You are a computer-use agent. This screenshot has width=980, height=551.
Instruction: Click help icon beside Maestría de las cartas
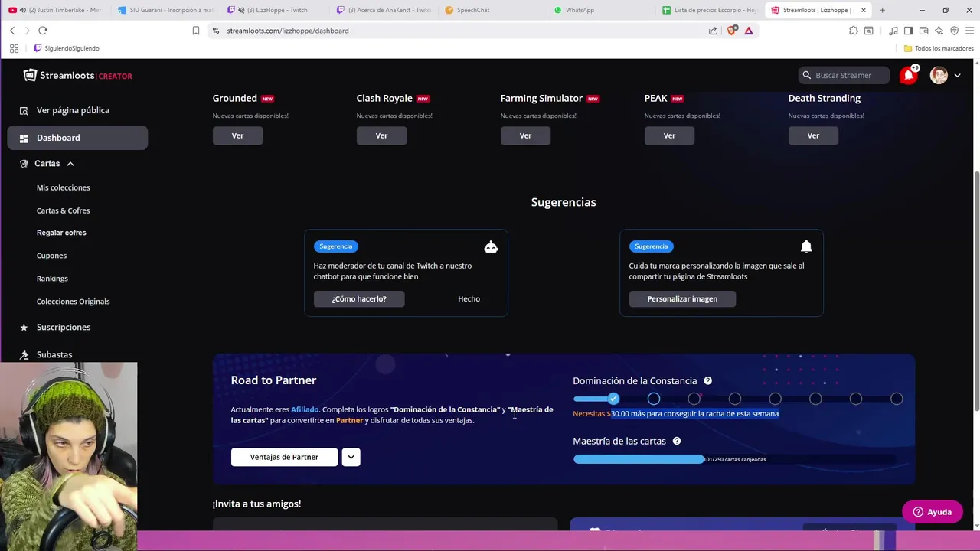coord(676,441)
